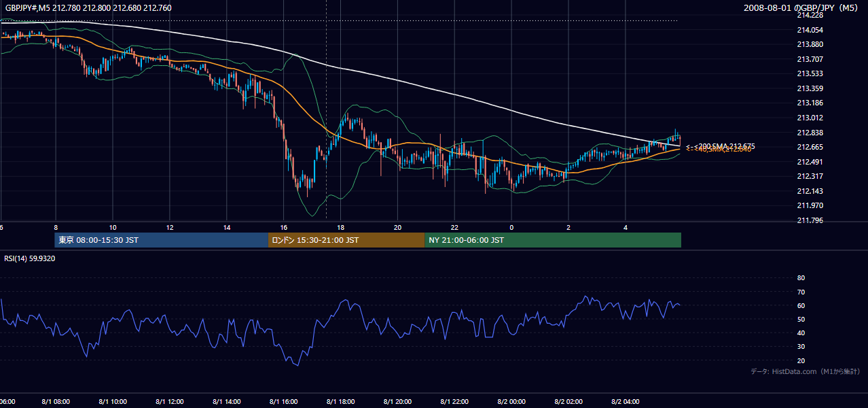Click hour tick 10 under price chart

point(113,228)
